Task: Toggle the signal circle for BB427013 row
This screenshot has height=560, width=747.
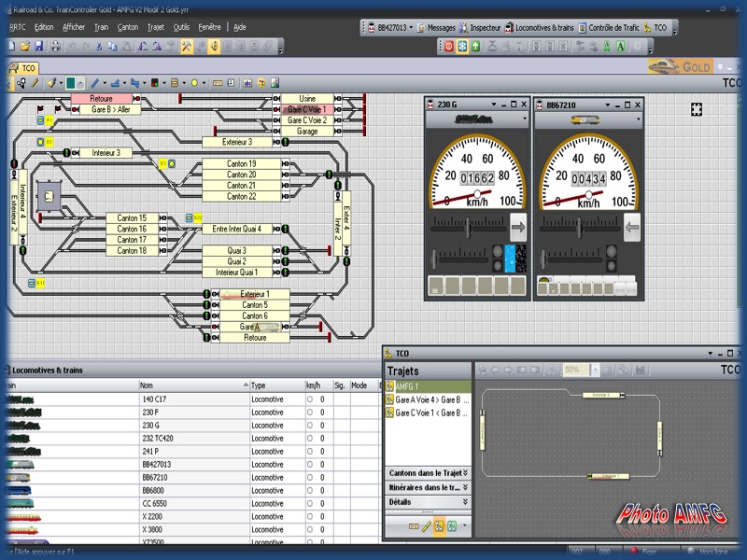Action: pyautogui.click(x=310, y=464)
